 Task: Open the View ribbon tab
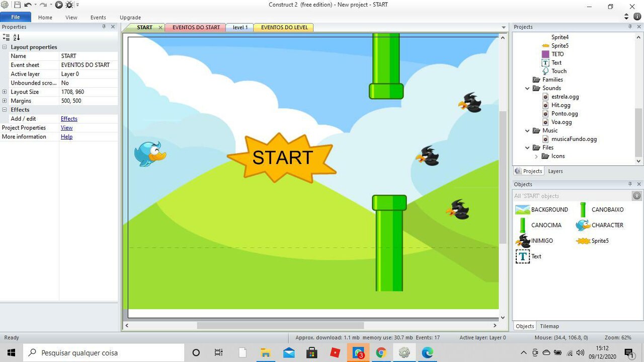71,17
